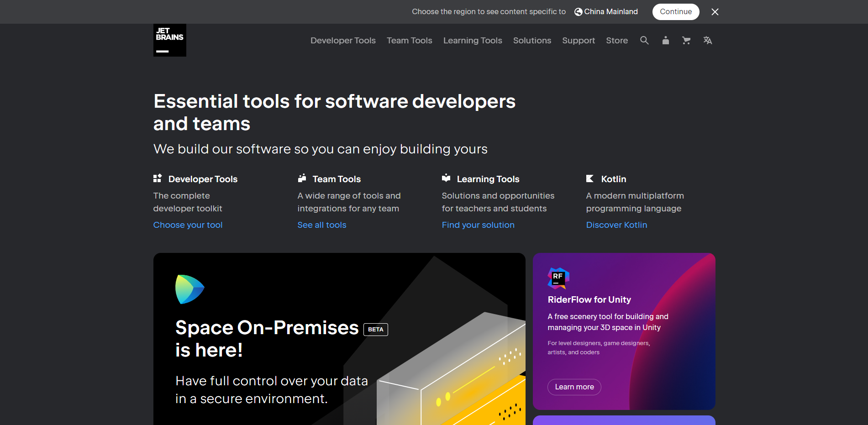Screen dimensions: 868x425
Task: Click the purple card below RiderFlow
Action: (624, 420)
